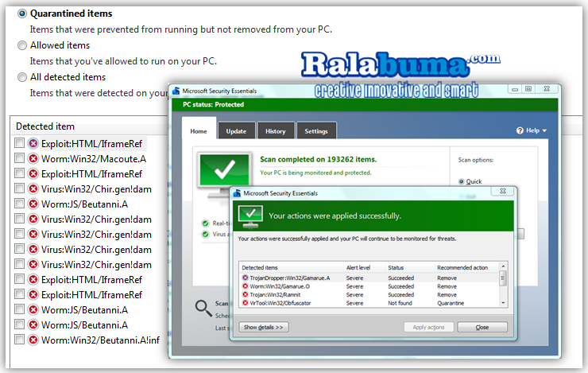This screenshot has width=588, height=373.
Task: Select the TrojanDropper:Win32/Gamarue.A row
Action: pyautogui.click(x=369, y=278)
